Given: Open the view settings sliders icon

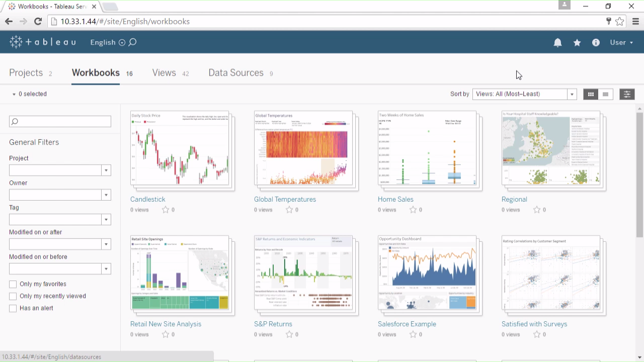Looking at the screenshot, I should click(x=627, y=94).
